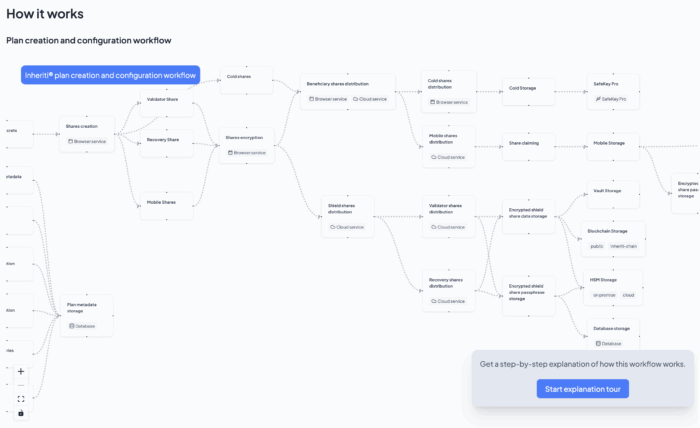Select the Validator Share node

click(165, 99)
